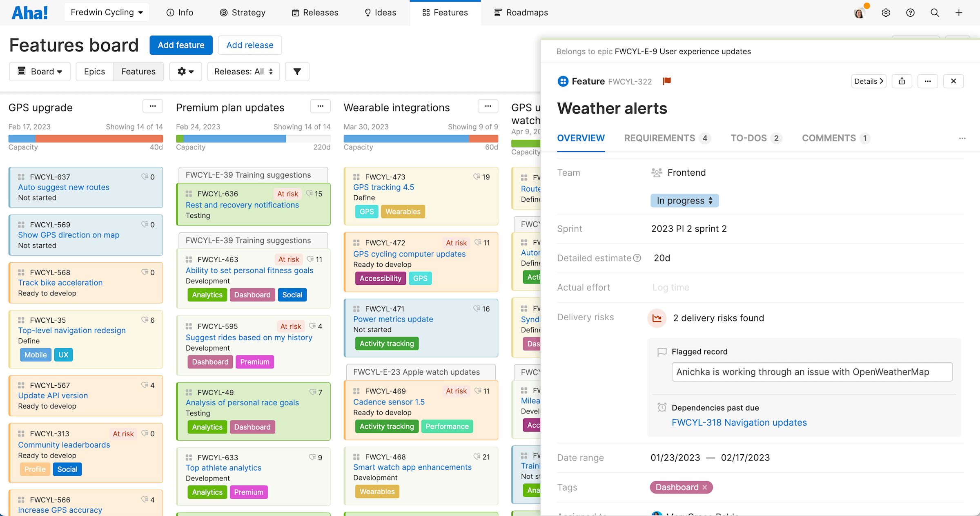Click the Log time input field
Screen dimensions: 980x516
[670, 287]
